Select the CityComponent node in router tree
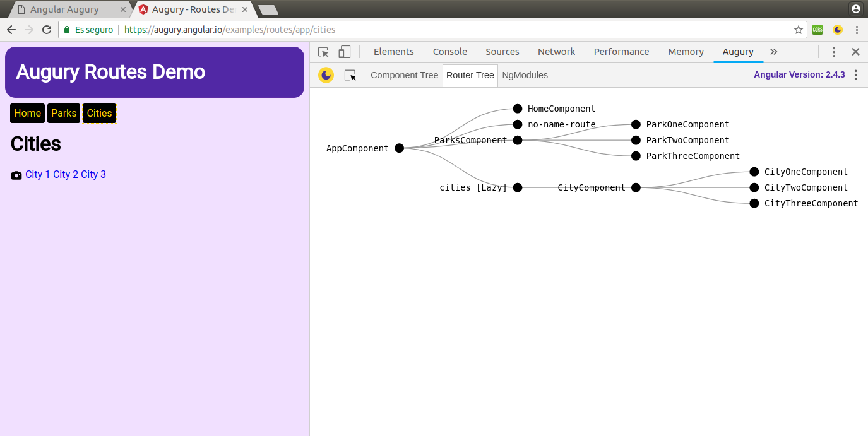 pyautogui.click(x=636, y=187)
